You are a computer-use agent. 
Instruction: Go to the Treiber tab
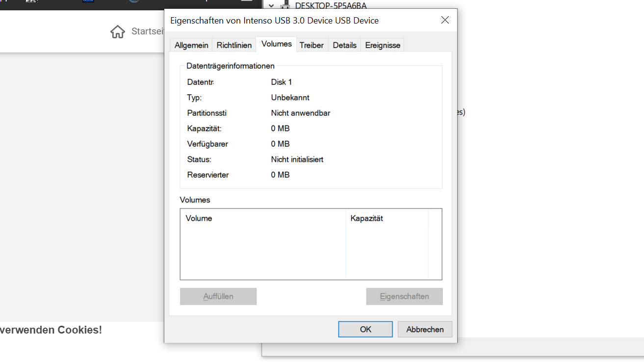pos(311,45)
